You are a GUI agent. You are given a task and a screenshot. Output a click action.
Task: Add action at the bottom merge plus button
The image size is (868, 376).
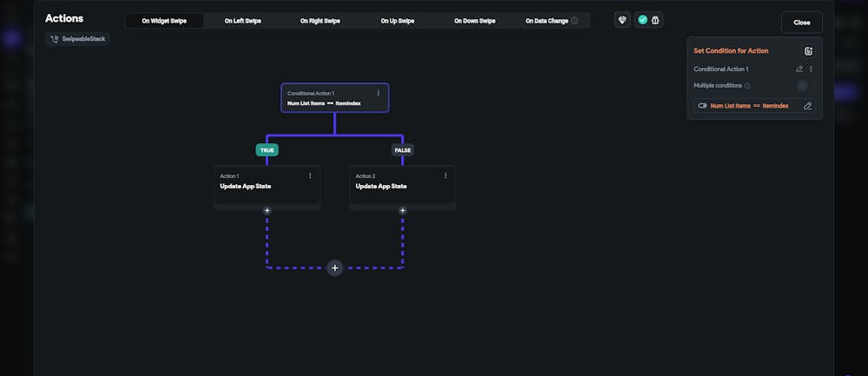tap(335, 267)
